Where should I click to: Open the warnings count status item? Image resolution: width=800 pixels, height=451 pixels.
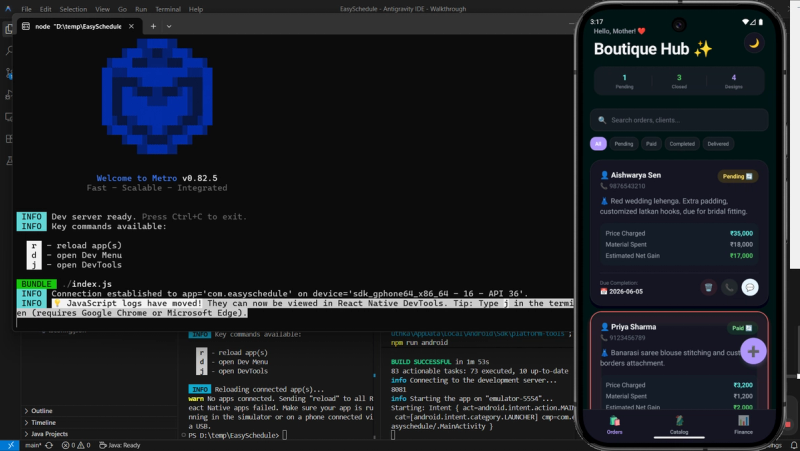coord(84,445)
